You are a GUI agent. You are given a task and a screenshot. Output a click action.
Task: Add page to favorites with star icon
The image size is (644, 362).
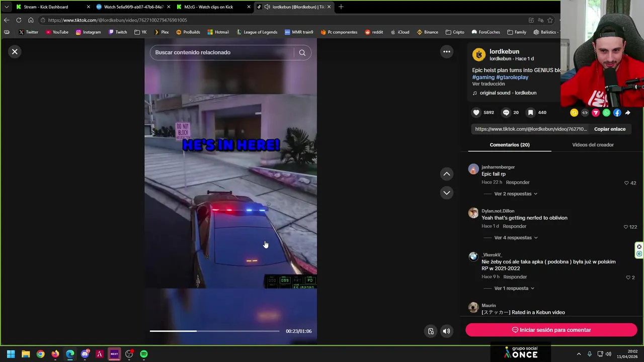tap(550, 20)
